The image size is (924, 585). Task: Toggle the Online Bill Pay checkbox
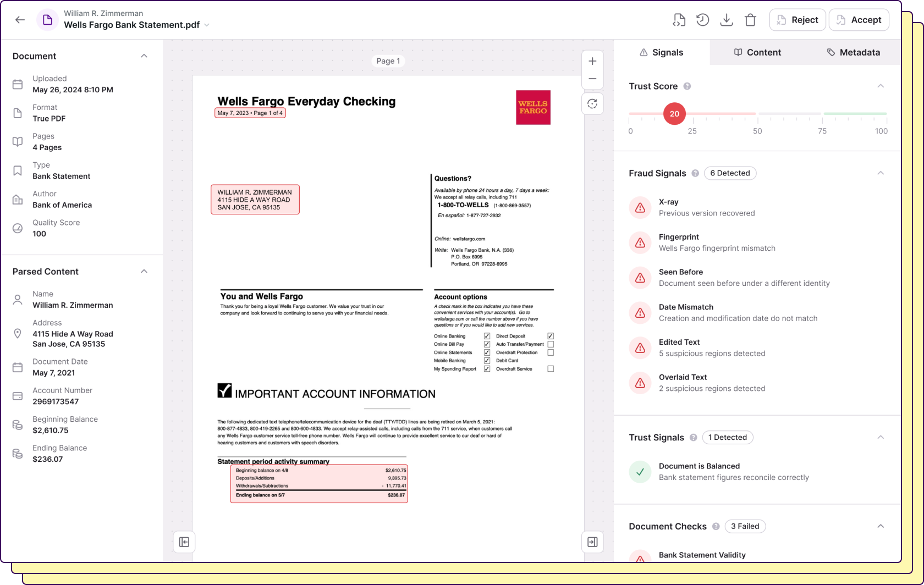click(487, 344)
